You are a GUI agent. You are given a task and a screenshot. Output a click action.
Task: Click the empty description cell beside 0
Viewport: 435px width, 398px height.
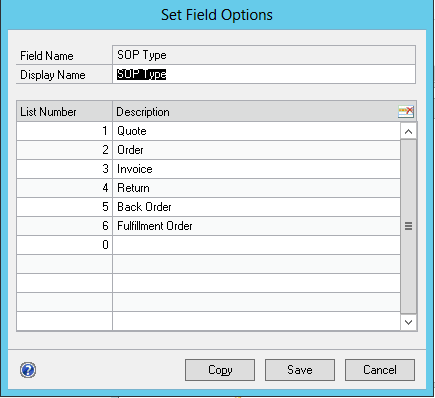tap(256, 245)
